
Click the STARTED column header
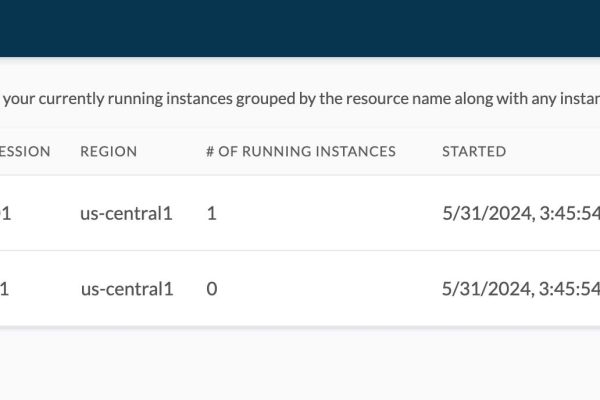click(474, 152)
